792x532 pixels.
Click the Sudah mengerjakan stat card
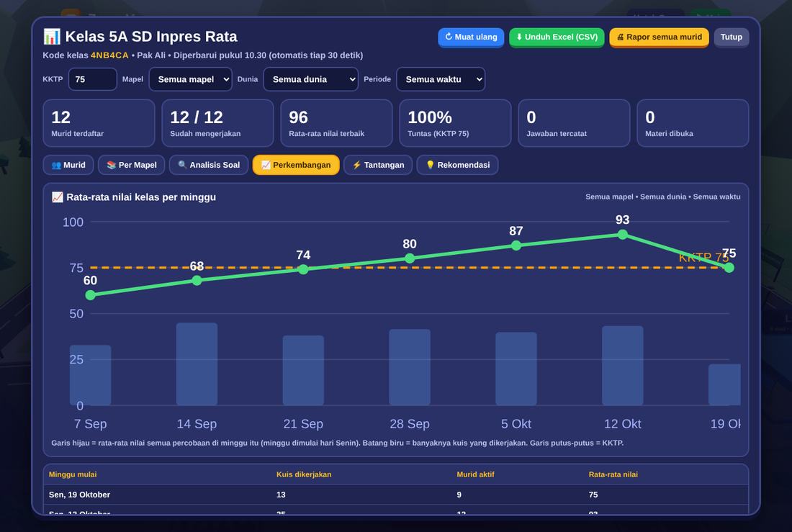(x=217, y=123)
